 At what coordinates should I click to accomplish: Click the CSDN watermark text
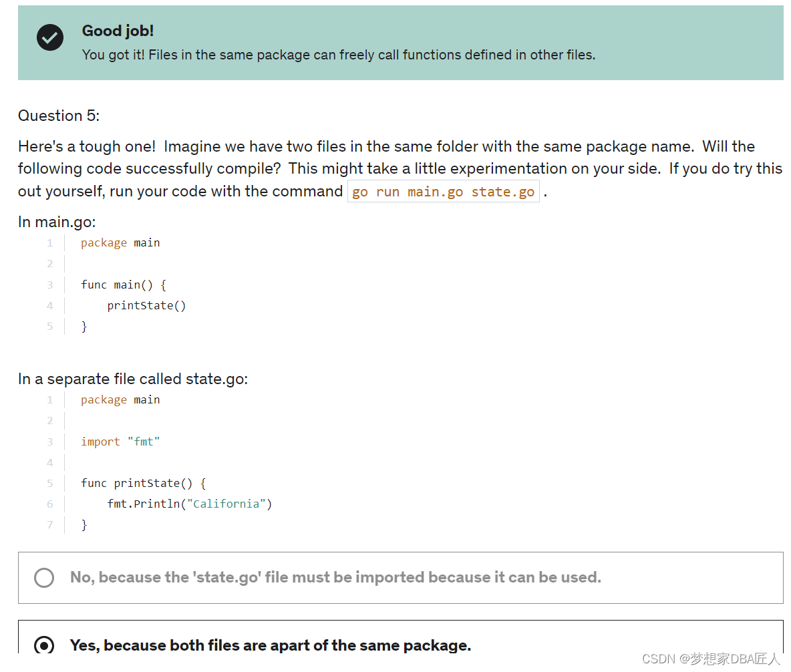711,659
